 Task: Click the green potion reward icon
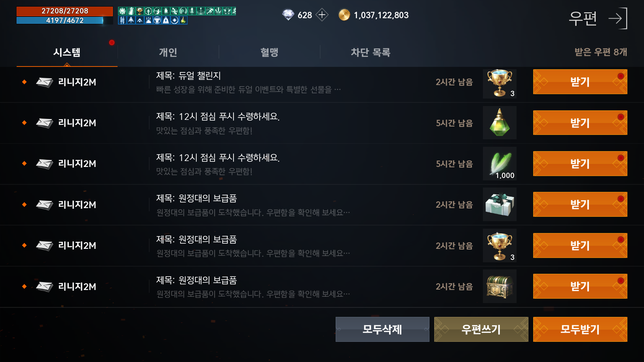500,123
